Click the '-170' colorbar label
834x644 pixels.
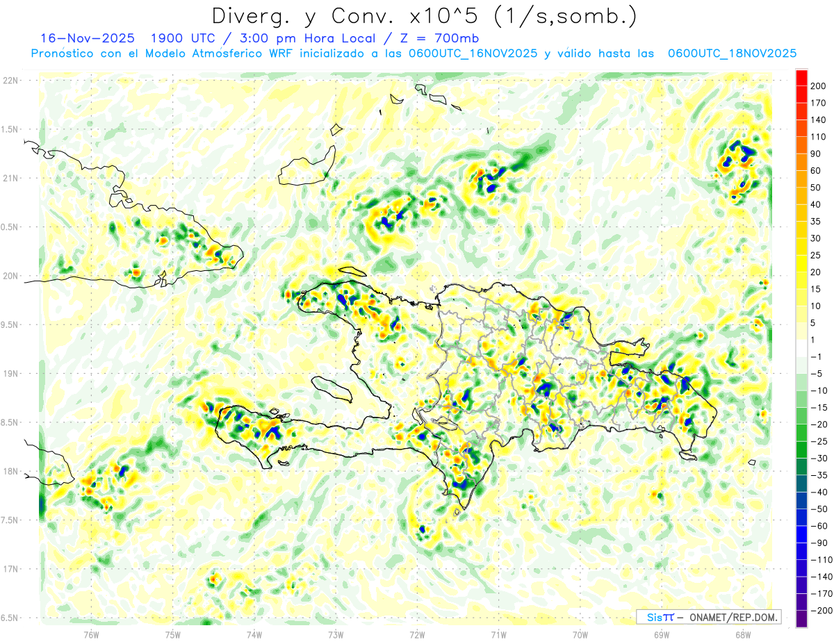tap(821, 593)
